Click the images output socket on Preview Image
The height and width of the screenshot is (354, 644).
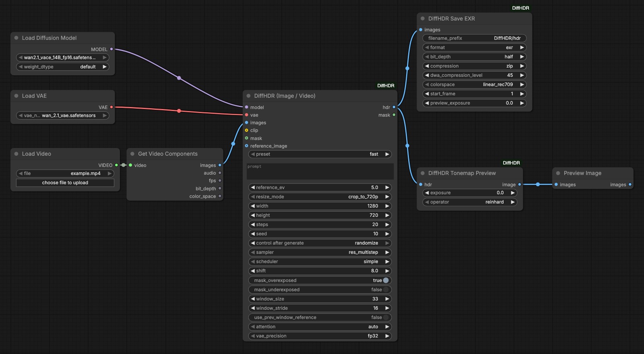tap(630, 184)
